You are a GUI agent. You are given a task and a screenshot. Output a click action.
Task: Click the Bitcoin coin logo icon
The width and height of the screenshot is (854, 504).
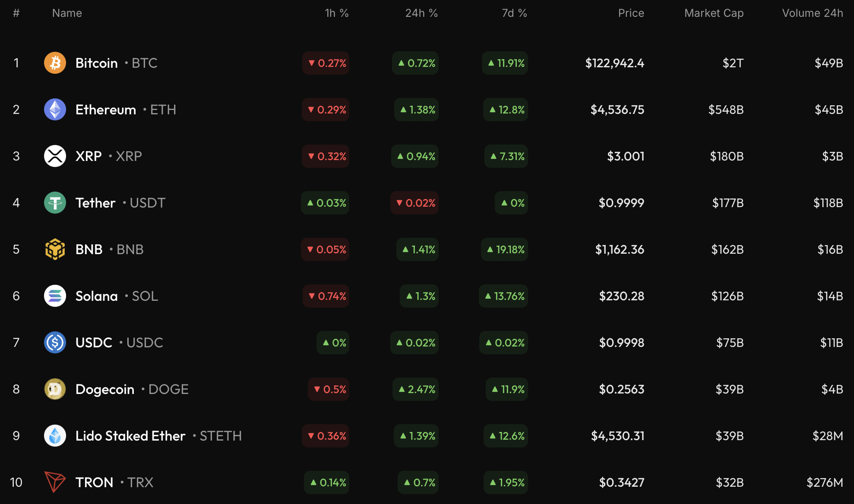pos(55,63)
